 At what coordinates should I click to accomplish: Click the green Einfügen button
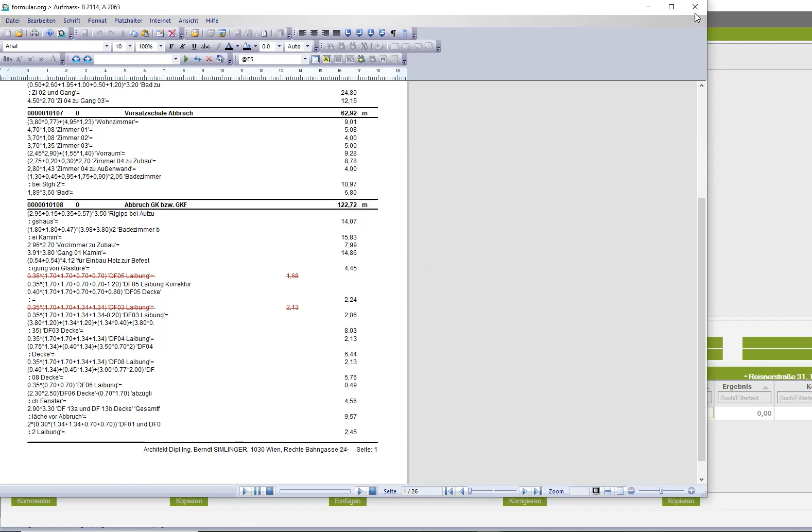[x=348, y=501]
